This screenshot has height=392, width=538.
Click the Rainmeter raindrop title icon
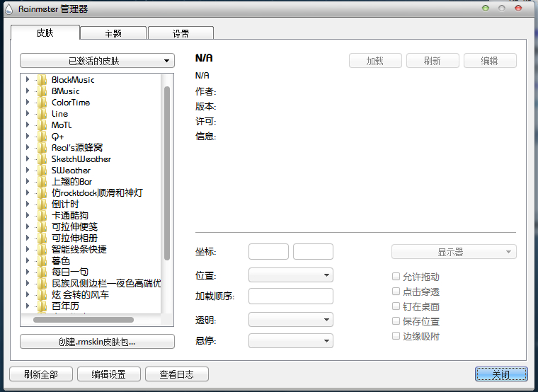coord(9,9)
